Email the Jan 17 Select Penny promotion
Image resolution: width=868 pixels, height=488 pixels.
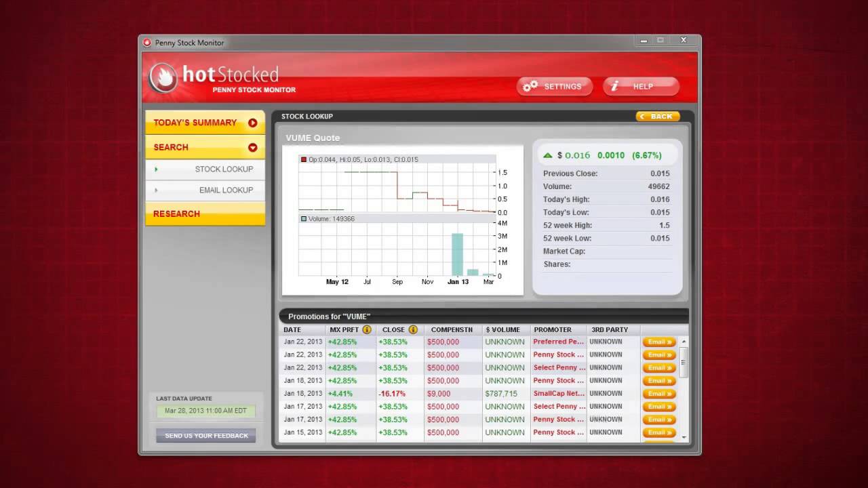[x=659, y=407]
